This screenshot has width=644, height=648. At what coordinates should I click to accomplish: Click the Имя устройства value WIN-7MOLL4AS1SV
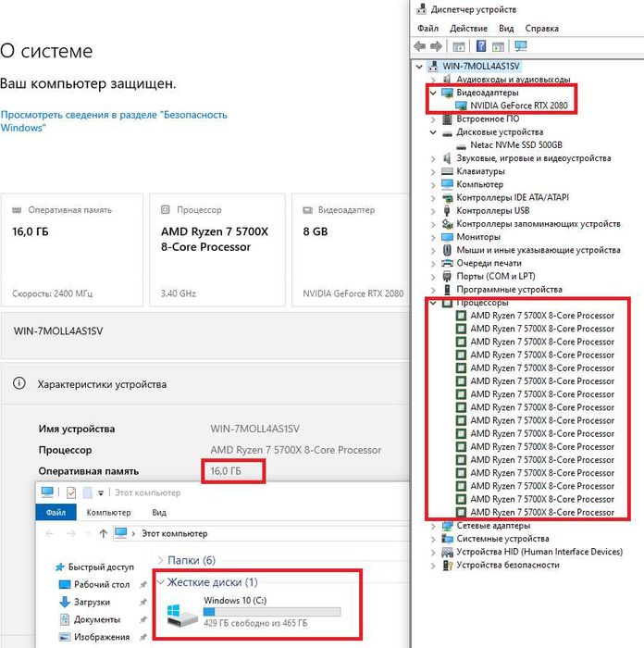(x=254, y=429)
